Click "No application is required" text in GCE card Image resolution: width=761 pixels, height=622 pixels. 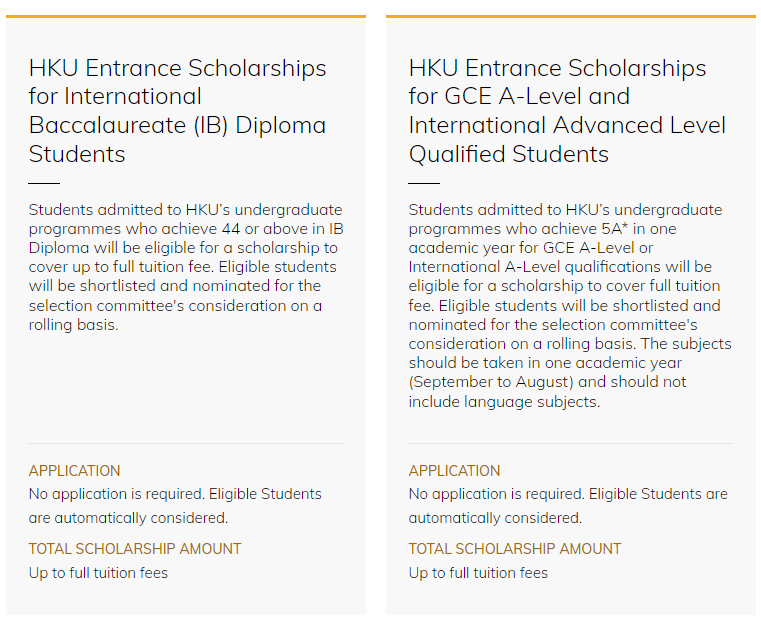pyautogui.click(x=567, y=506)
